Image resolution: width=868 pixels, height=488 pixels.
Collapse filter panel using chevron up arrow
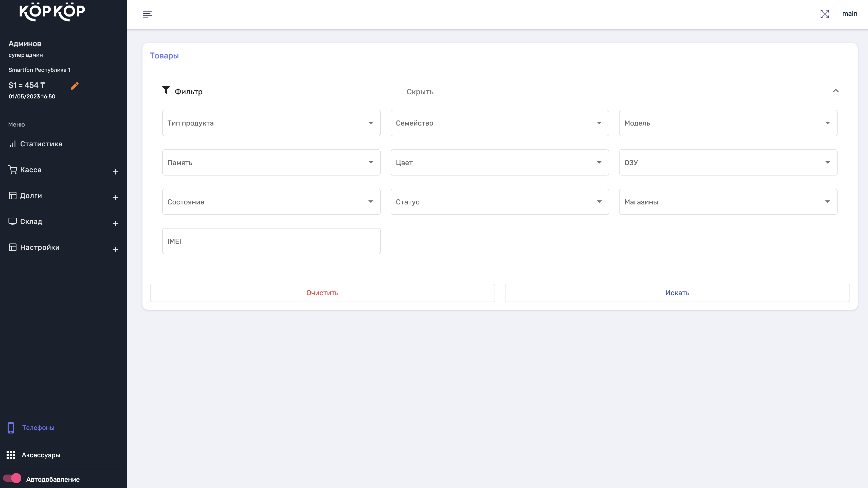tap(835, 91)
